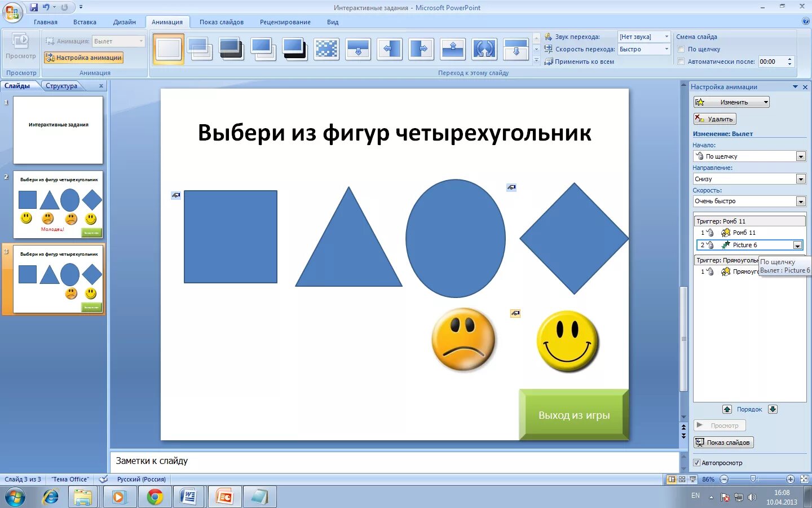Save presentation from quick access toolbar

[x=34, y=7]
